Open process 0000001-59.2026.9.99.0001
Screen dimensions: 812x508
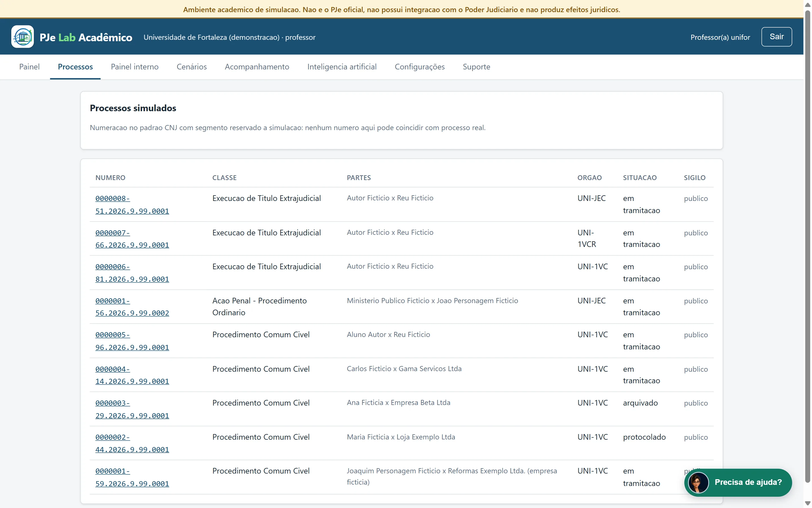[132, 478]
